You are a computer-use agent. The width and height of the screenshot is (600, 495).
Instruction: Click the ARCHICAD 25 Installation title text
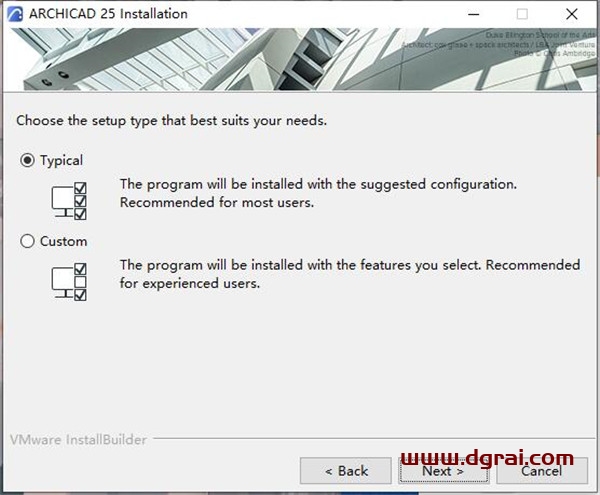pos(108,14)
